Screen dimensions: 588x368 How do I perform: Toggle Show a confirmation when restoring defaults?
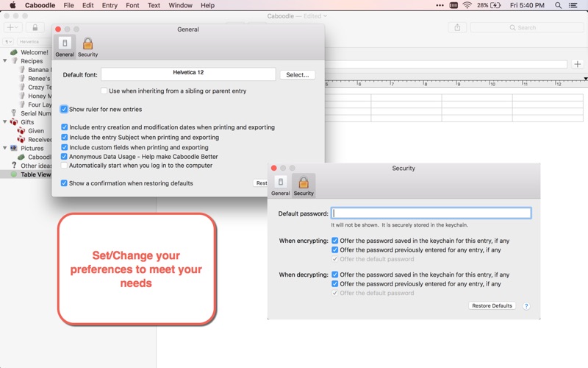(64, 183)
